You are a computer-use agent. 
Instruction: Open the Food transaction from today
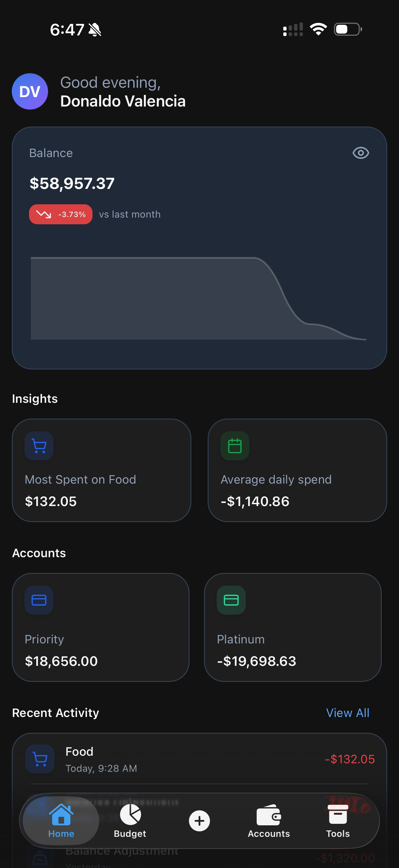coord(199,759)
